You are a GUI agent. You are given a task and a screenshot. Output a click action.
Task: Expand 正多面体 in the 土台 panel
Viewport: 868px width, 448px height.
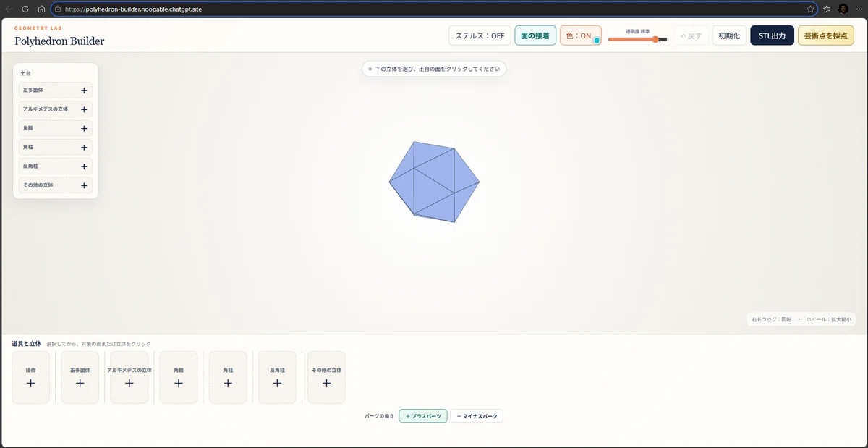point(56,90)
